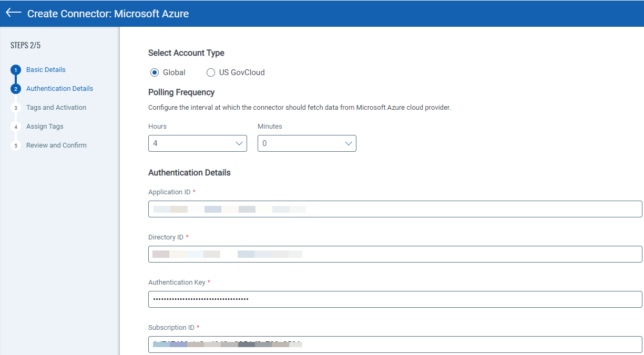
Task: Click the back arrow in the header
Action: [x=13, y=13]
